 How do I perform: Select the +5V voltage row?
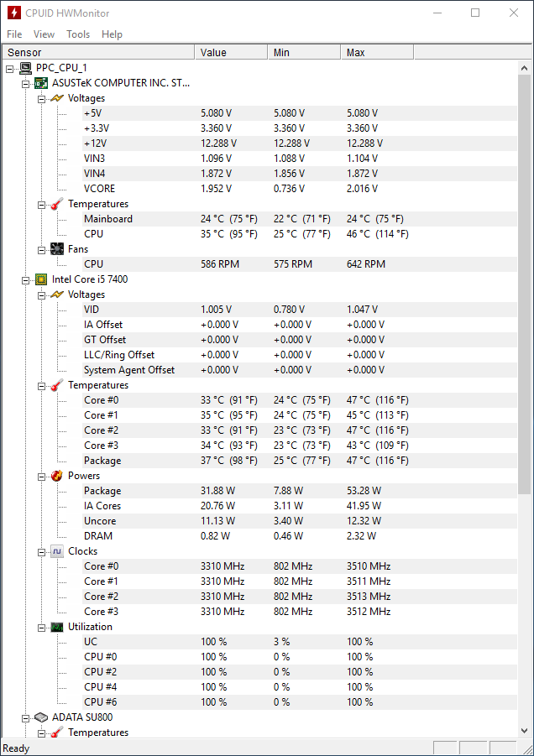tap(299, 113)
